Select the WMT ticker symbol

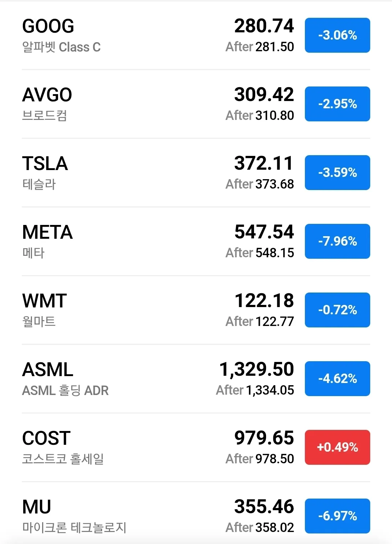point(45,301)
